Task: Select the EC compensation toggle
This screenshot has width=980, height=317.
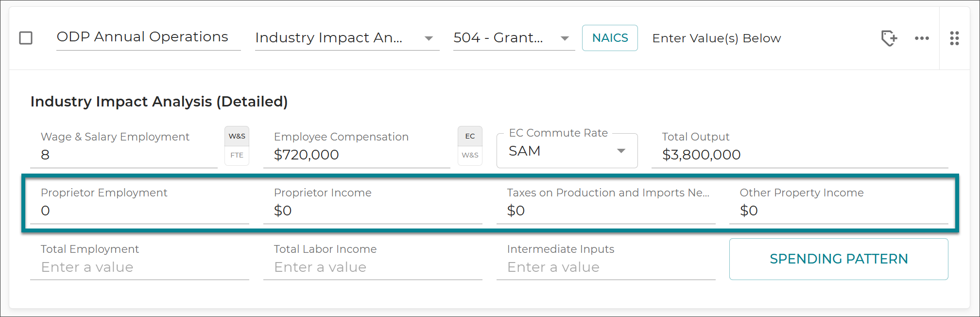Action: coord(470,136)
